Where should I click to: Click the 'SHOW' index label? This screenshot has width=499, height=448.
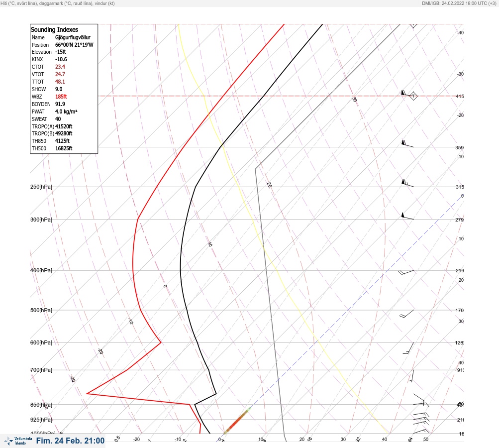(x=39, y=89)
